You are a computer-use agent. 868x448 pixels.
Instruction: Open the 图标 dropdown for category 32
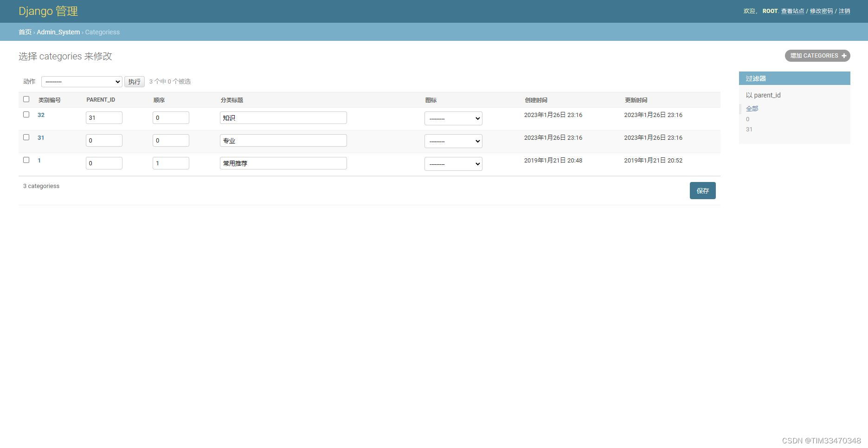pyautogui.click(x=453, y=118)
